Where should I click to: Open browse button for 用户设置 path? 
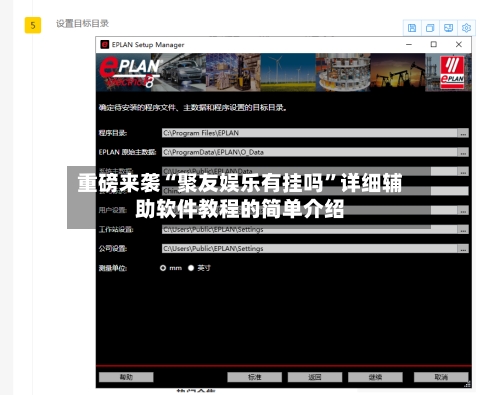463,210
